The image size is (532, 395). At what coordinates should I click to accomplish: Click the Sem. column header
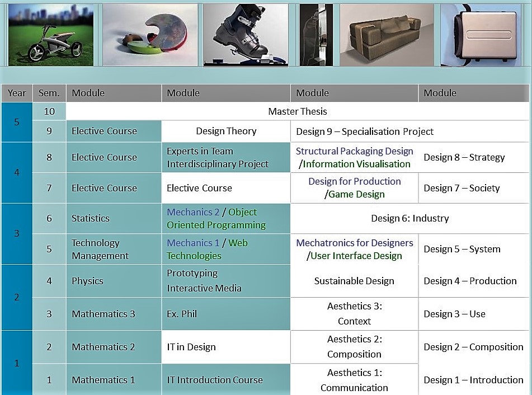pyautogui.click(x=49, y=93)
